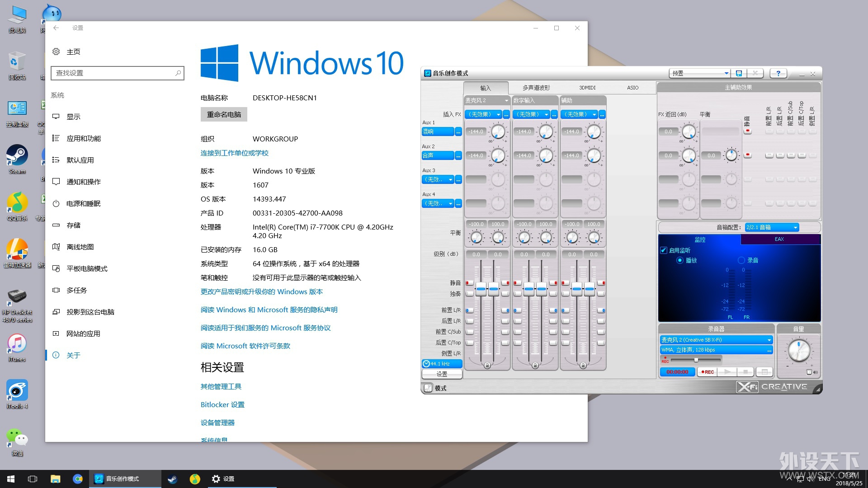The width and height of the screenshot is (868, 488).
Task: Click the 44.1 kHz sample rate button
Action: (x=442, y=364)
